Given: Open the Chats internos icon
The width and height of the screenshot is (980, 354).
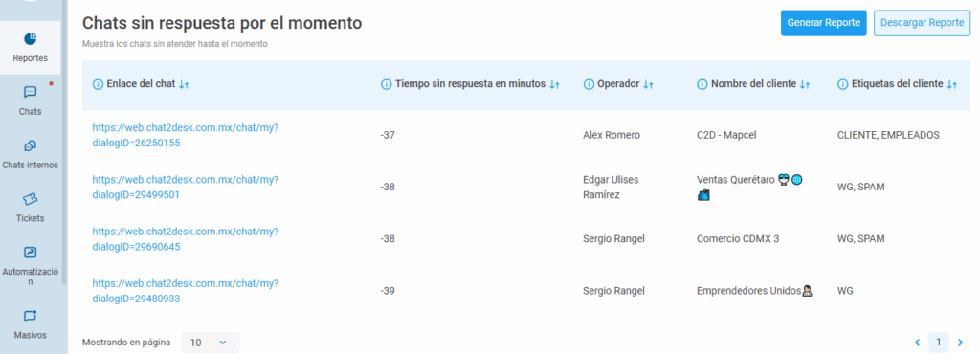Looking at the screenshot, I should click(x=30, y=146).
